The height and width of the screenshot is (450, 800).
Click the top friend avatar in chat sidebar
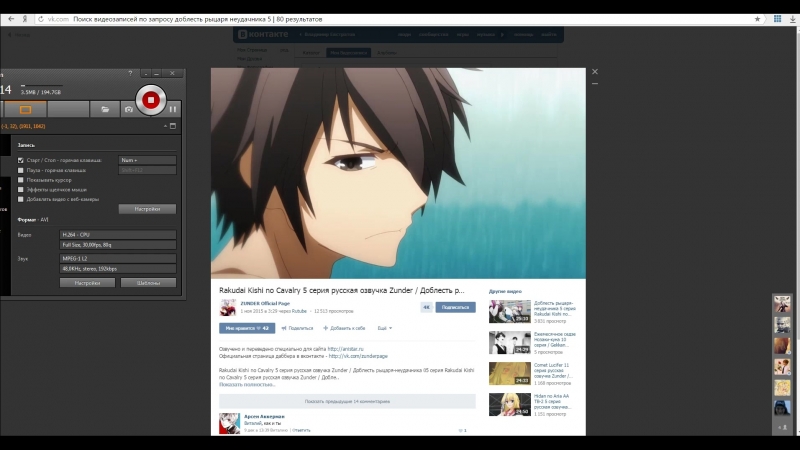782,305
